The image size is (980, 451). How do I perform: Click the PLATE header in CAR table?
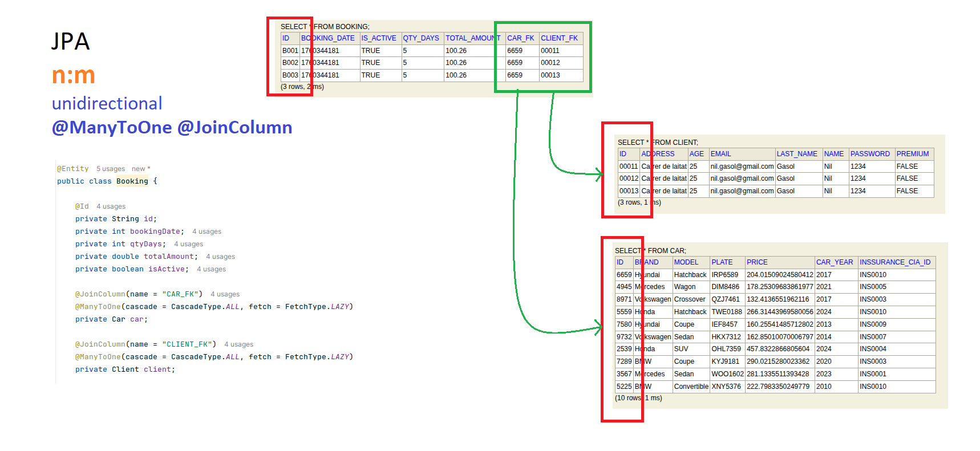click(722, 262)
